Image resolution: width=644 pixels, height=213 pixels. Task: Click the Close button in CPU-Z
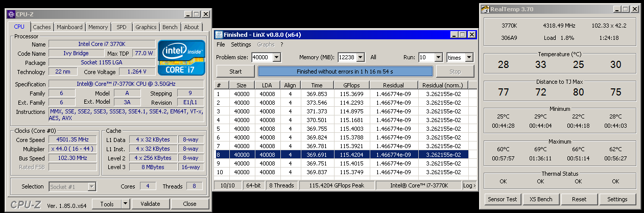[189, 204]
